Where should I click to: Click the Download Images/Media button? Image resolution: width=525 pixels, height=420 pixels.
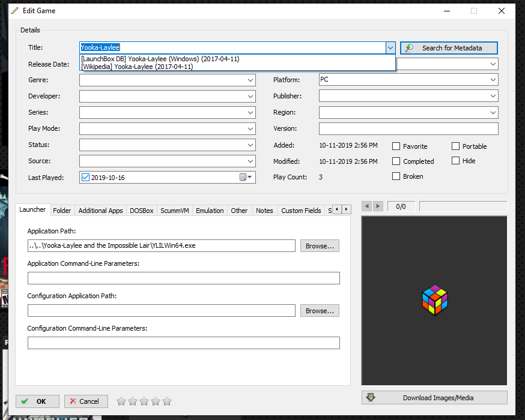[x=434, y=398]
